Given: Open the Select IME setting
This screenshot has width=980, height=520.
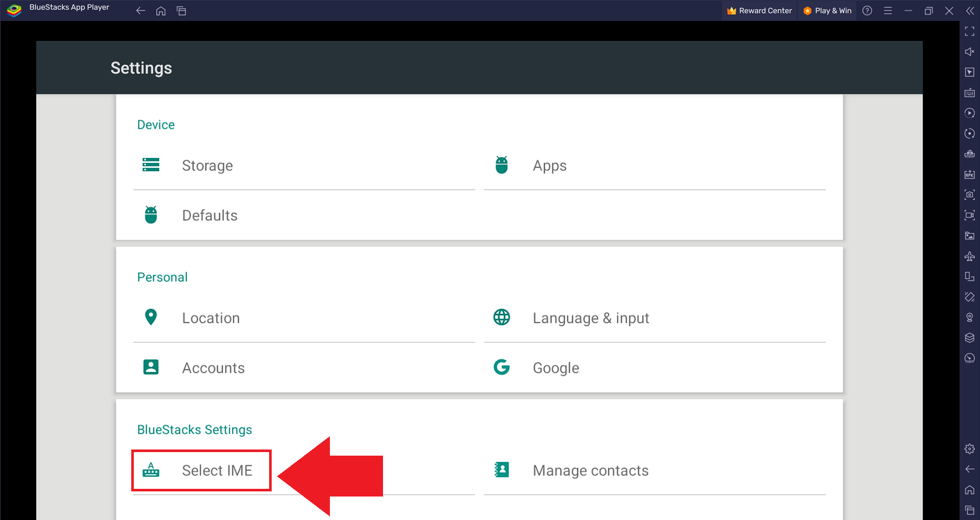Looking at the screenshot, I should point(304,470).
